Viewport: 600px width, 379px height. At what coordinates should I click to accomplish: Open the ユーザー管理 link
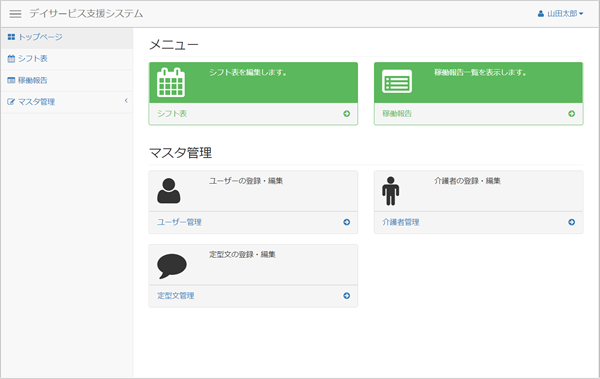point(179,222)
